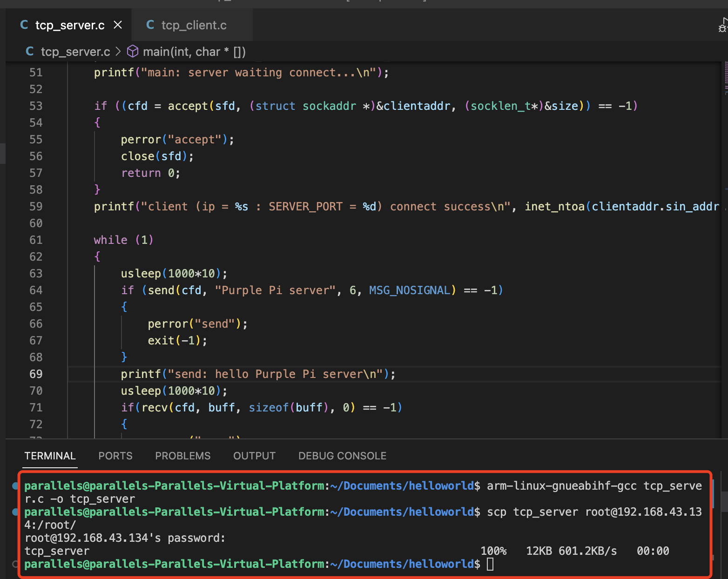Open tcp_server.c breadcrumb file segment
This screenshot has height=579, width=728.
(x=75, y=52)
